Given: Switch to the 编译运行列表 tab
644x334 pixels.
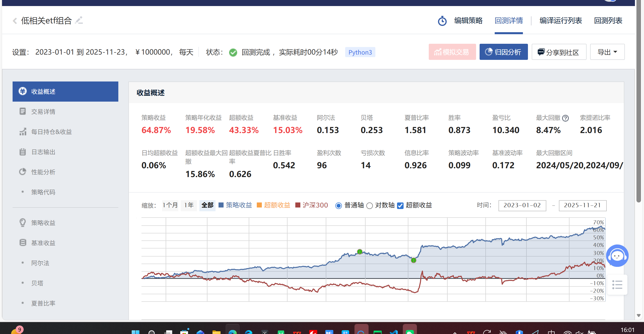Looking at the screenshot, I should pyautogui.click(x=561, y=20).
